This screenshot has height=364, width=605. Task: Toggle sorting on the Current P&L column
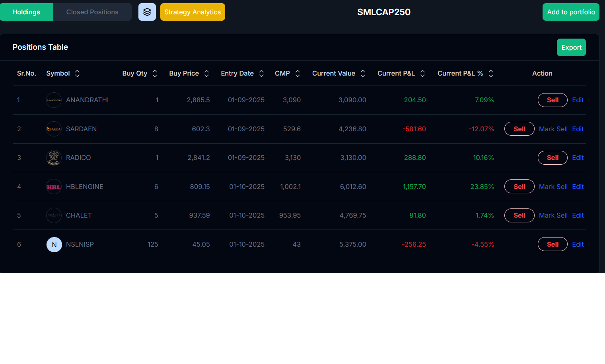coord(422,73)
